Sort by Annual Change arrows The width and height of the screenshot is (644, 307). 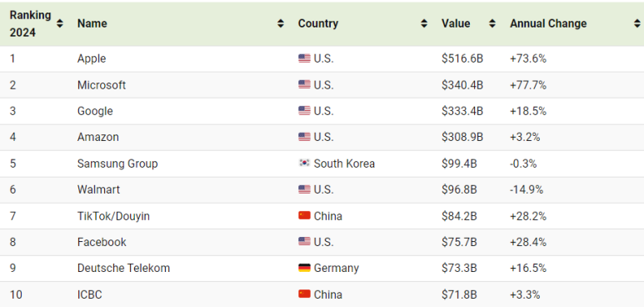[637, 23]
